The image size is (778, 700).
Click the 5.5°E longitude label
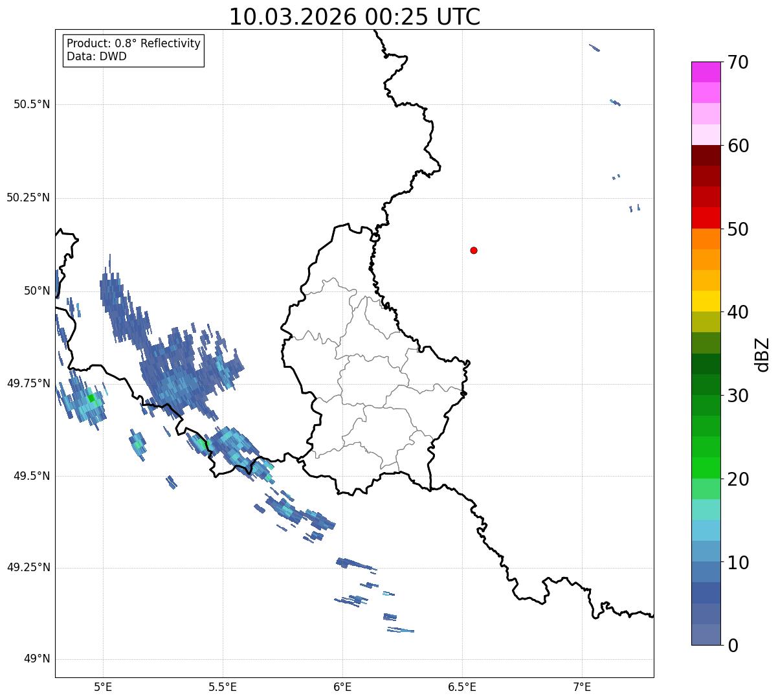coord(223,687)
